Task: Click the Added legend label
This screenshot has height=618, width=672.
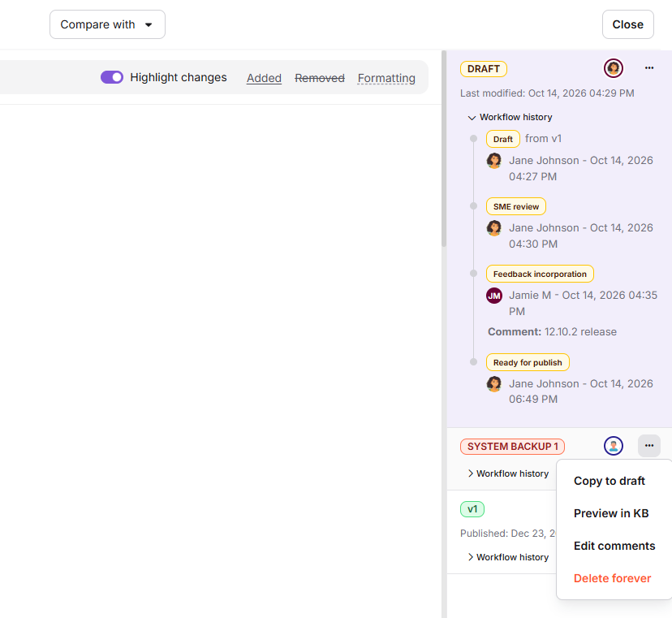Action: [264, 78]
